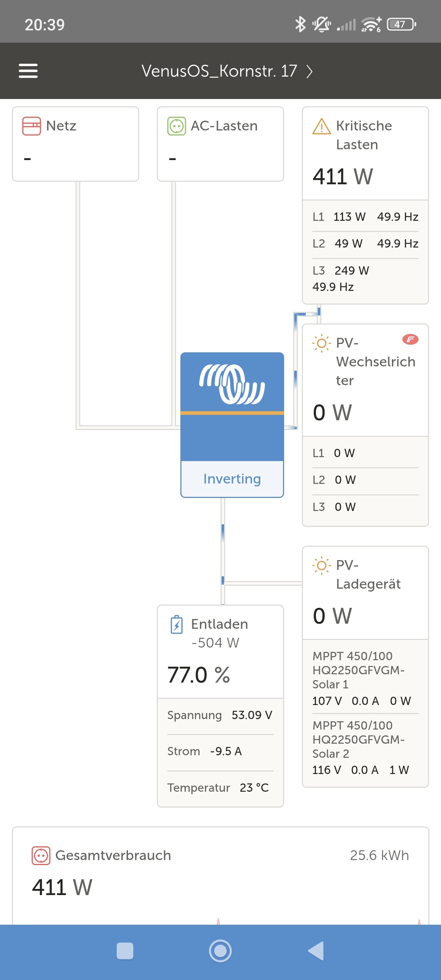Tap the PV-Wechselrichter sun icon
The image size is (441, 980).
pyautogui.click(x=321, y=343)
